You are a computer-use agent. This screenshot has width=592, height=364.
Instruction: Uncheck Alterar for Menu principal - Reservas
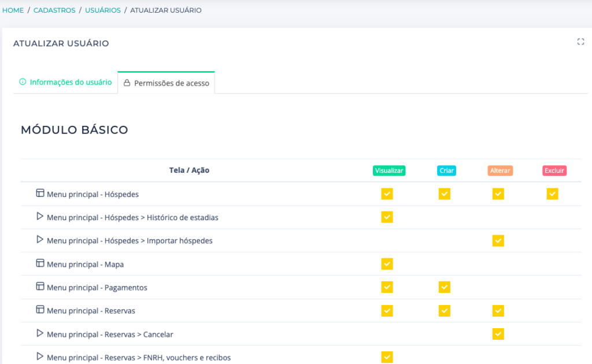point(498,311)
